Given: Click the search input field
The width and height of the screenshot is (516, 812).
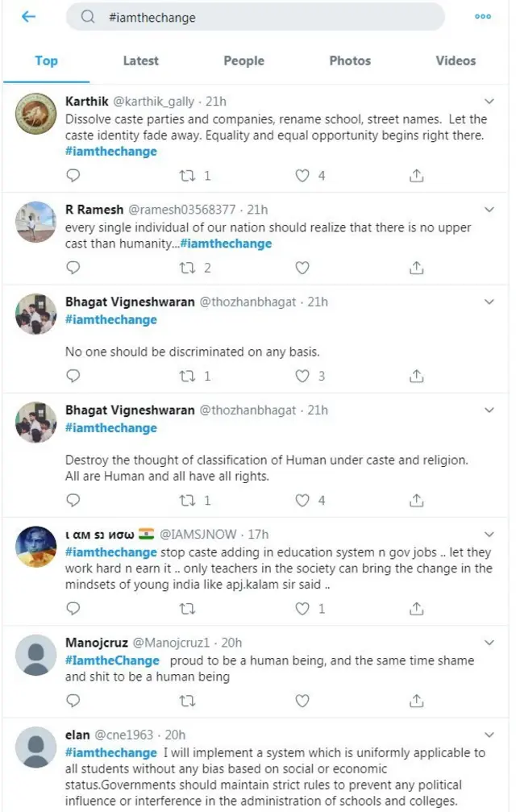Looking at the screenshot, I should point(258,16).
